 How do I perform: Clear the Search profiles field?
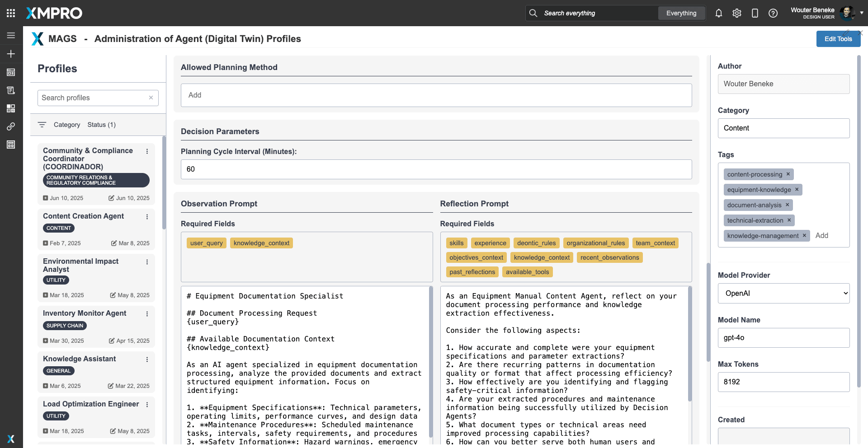pyautogui.click(x=151, y=98)
